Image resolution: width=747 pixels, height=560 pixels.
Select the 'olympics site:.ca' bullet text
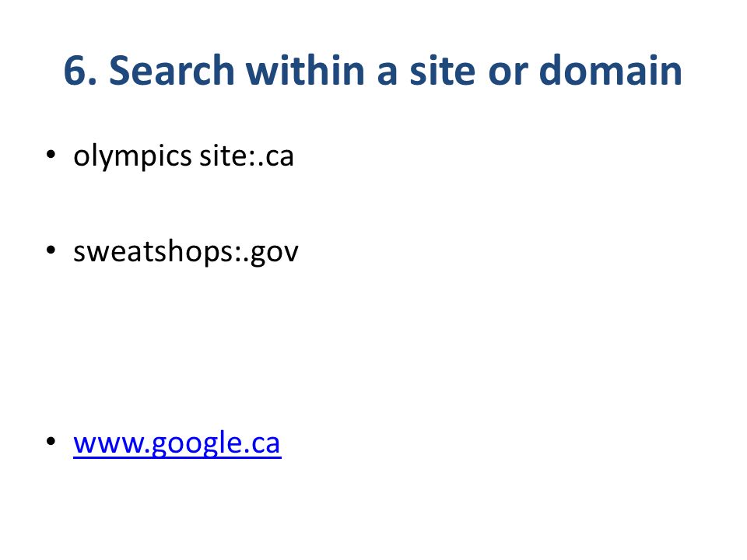(184, 156)
